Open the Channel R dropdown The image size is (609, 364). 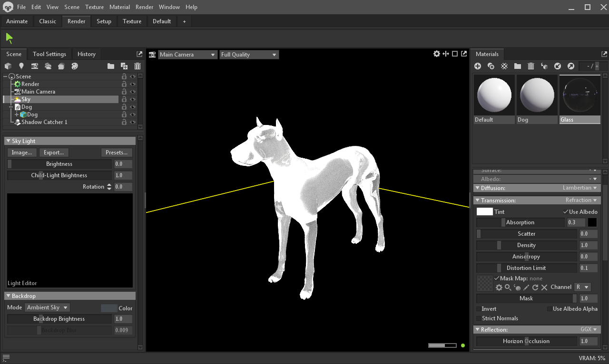click(582, 287)
